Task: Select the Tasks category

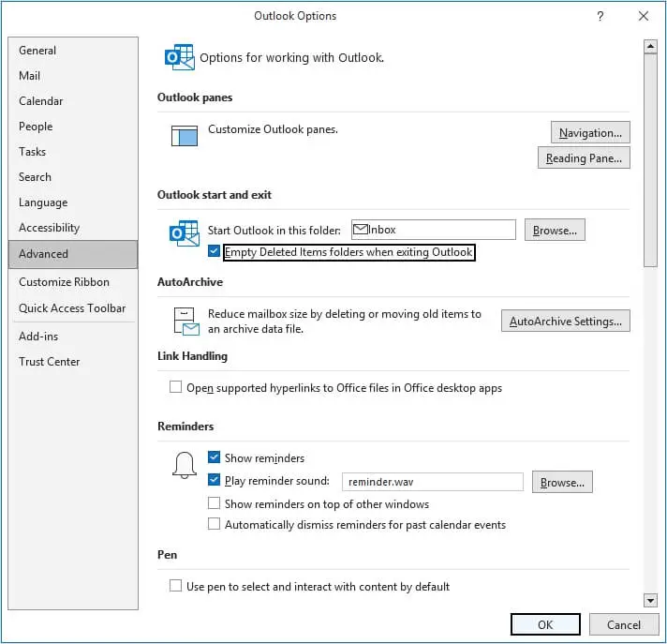Action: [x=73, y=152]
